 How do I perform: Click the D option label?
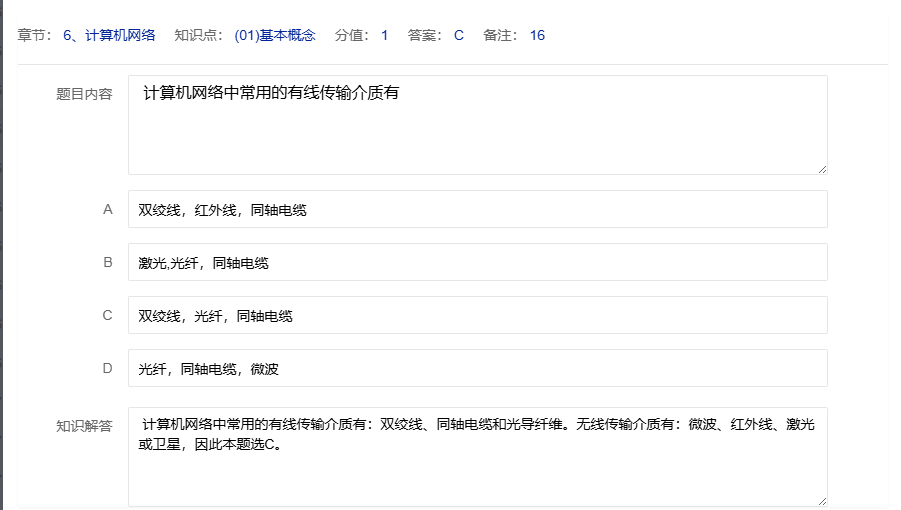[x=108, y=369]
